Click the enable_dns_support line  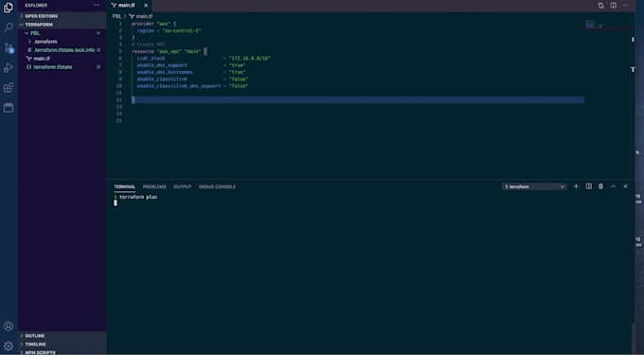[x=191, y=65]
